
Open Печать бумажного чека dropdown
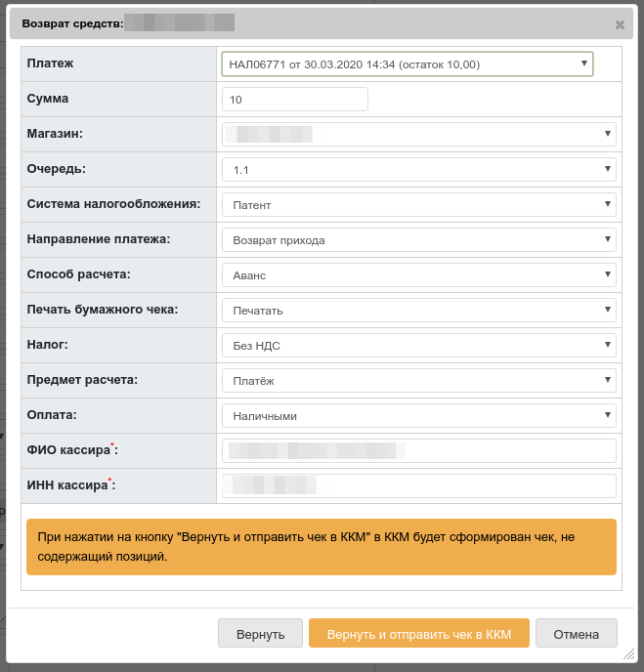pos(419,310)
